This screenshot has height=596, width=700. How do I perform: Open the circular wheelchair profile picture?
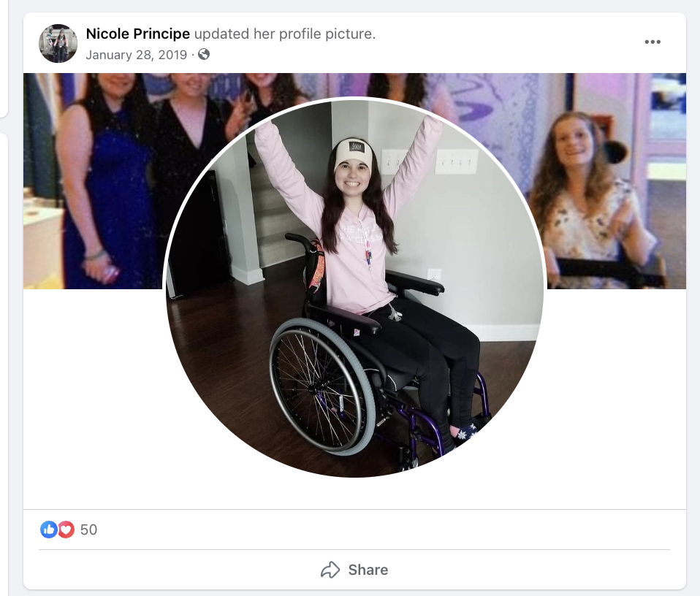(x=355, y=288)
